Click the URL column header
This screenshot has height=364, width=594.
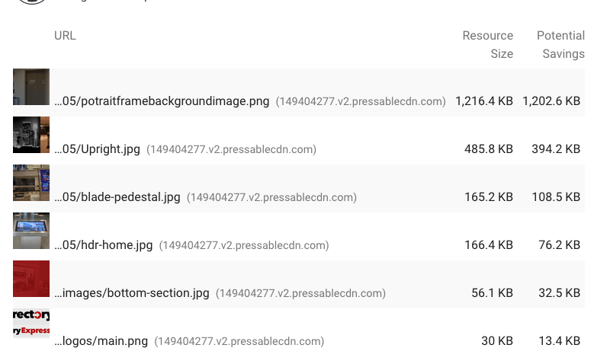65,36
